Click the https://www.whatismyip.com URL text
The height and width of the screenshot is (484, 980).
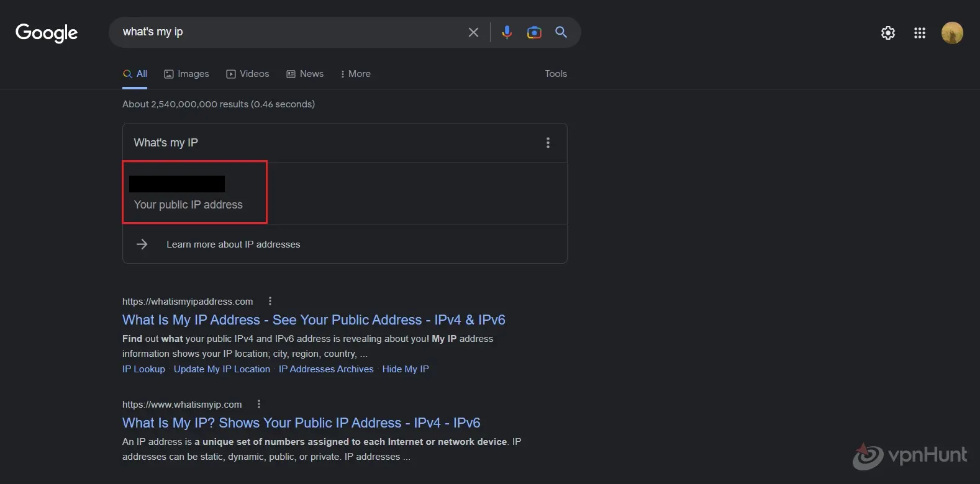[182, 405]
